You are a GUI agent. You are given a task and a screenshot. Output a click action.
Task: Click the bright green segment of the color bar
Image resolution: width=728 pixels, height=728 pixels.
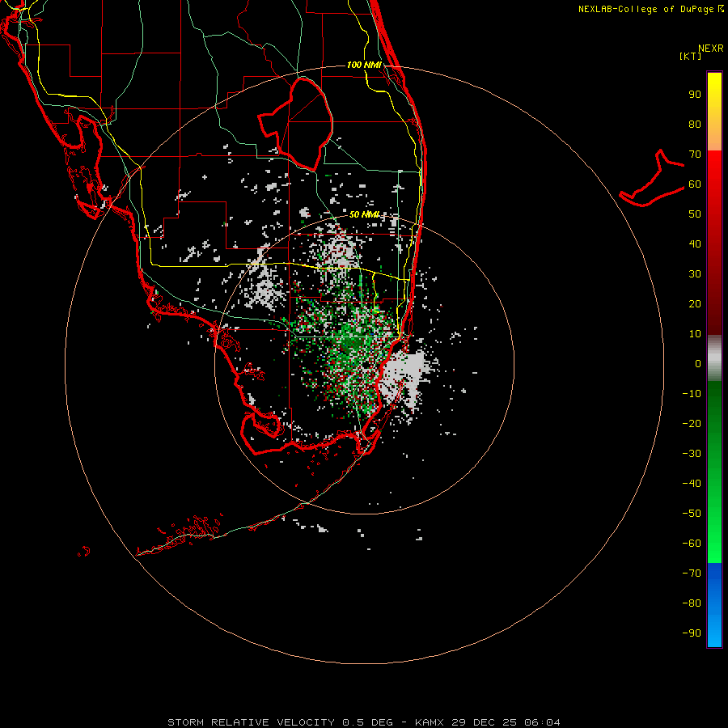(x=714, y=472)
